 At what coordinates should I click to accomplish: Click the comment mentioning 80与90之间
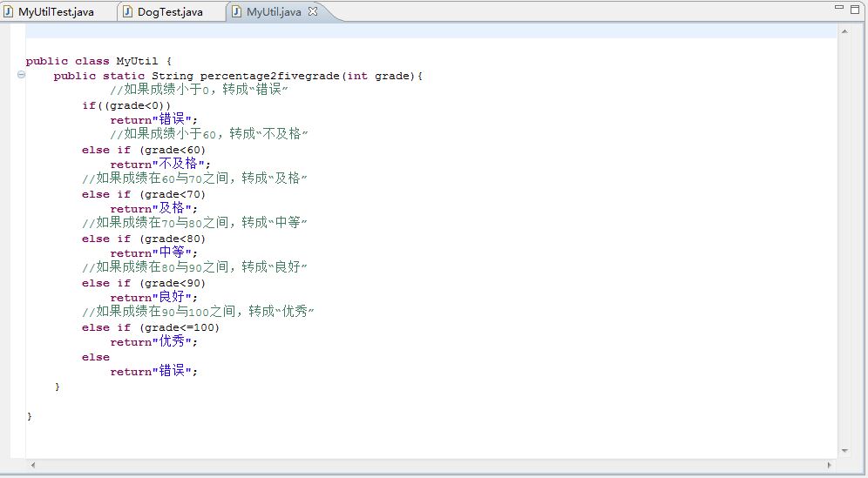pyautogui.click(x=195, y=266)
